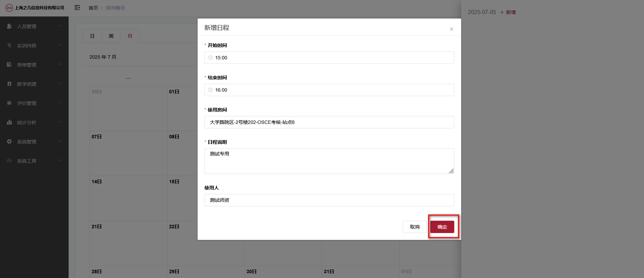Select the 07日 calendar cell
Image resolution: width=644 pixels, height=278 pixels.
(x=128, y=153)
